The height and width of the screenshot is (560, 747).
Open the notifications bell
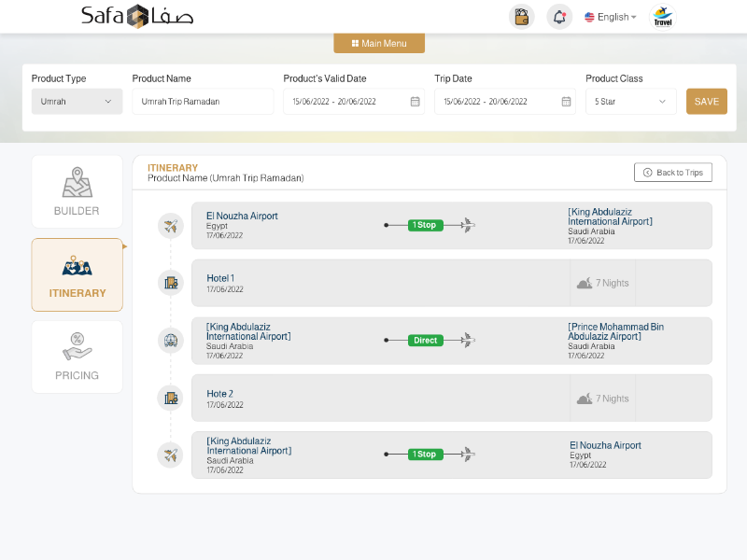point(559,17)
